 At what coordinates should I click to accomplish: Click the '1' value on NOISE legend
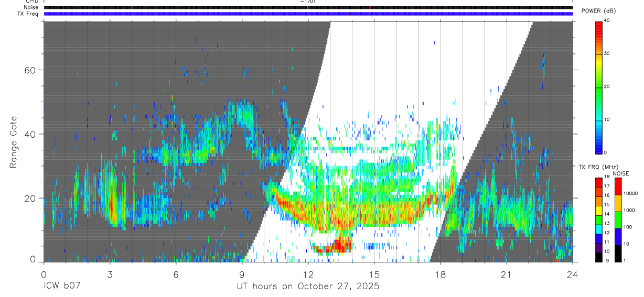[626, 260]
